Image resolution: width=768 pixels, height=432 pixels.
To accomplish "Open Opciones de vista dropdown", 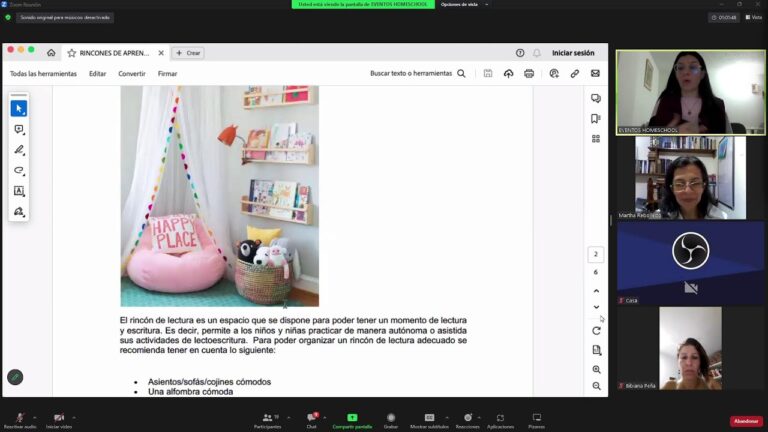I will [464, 4].
